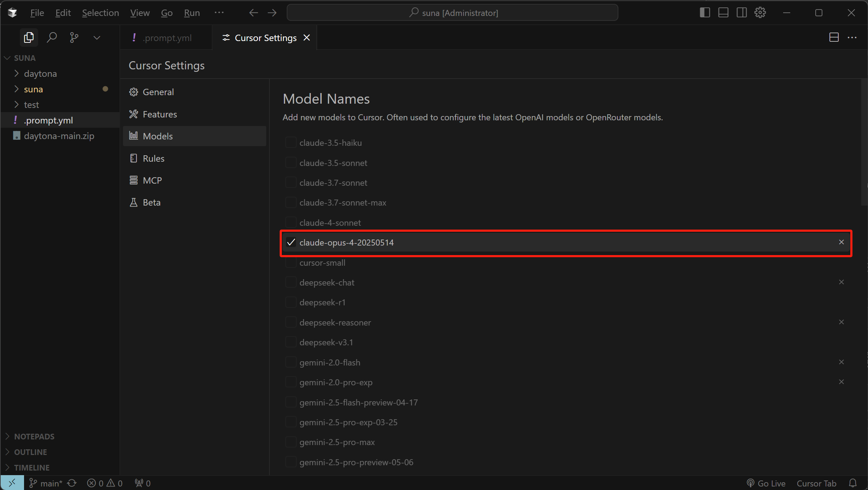868x490 pixels.
Task: Enable the claude-3.5-haiku model
Action: click(x=291, y=143)
